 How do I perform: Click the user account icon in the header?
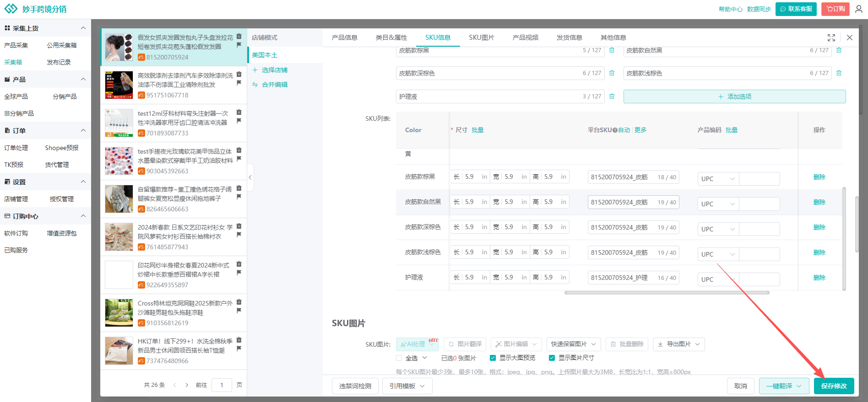coord(859,9)
